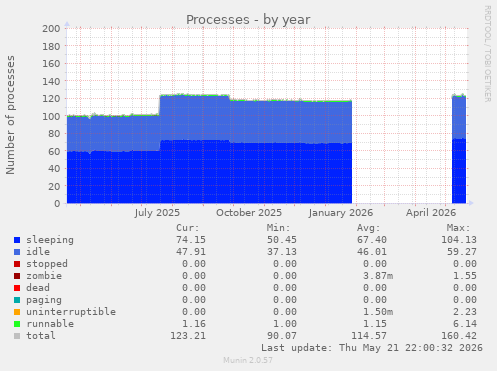The height and width of the screenshot is (371, 497).
Task: Click the 'January 2026' x-axis label
Action: click(341, 213)
